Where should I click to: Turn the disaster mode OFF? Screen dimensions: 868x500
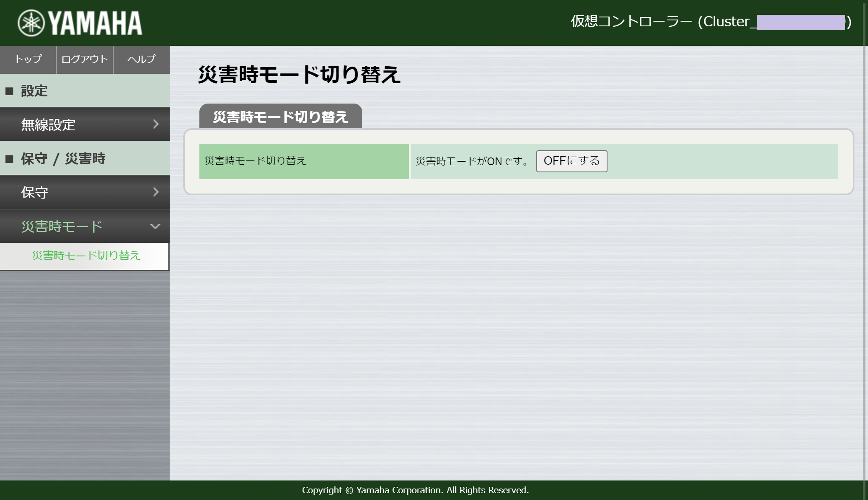point(571,161)
